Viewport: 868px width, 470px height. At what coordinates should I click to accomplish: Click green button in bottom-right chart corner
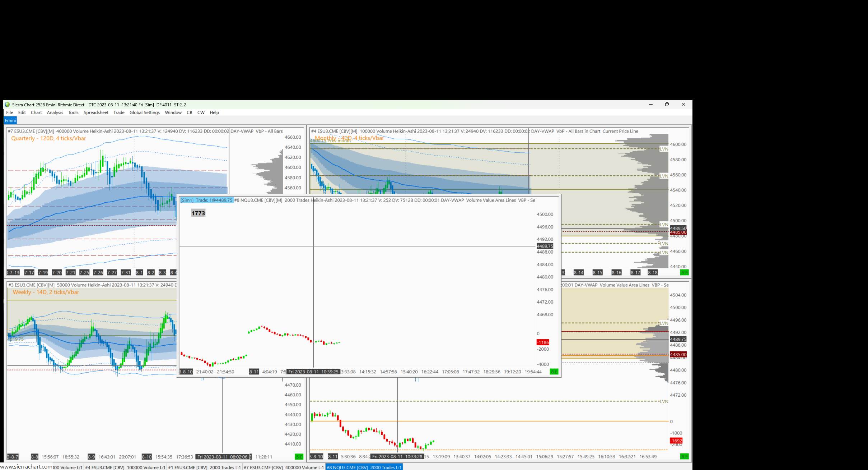(684, 456)
